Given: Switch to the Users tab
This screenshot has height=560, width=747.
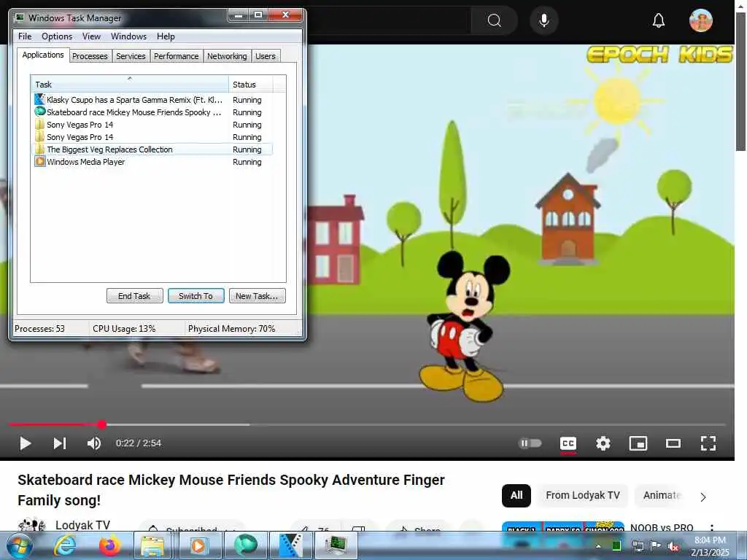Looking at the screenshot, I should coord(266,56).
